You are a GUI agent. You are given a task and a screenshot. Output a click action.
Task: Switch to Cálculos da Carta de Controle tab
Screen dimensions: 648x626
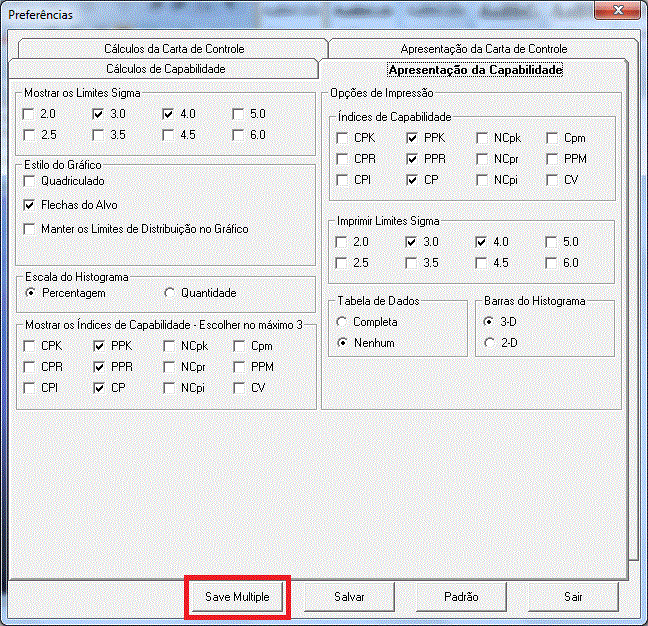pos(174,49)
